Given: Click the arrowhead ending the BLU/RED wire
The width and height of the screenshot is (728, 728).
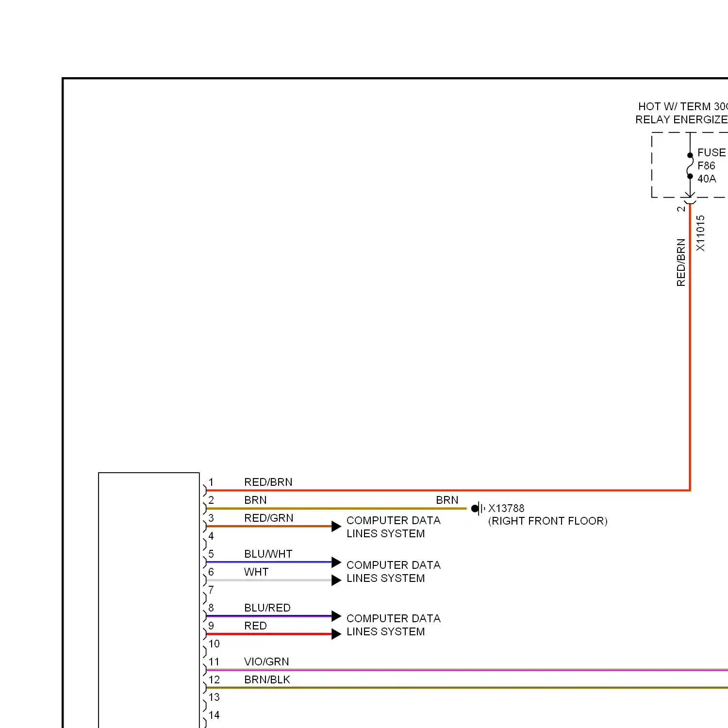Looking at the screenshot, I should point(336,616).
